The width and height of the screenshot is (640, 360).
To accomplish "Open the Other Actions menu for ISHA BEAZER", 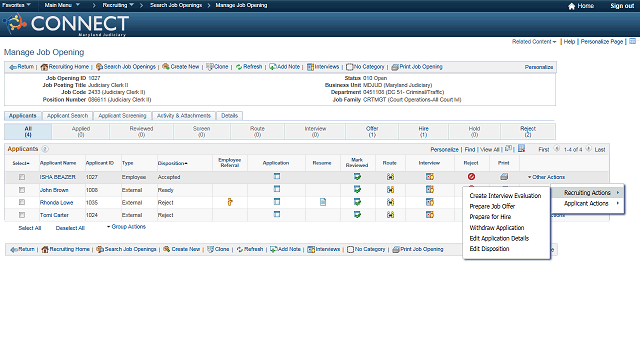I will (546, 177).
